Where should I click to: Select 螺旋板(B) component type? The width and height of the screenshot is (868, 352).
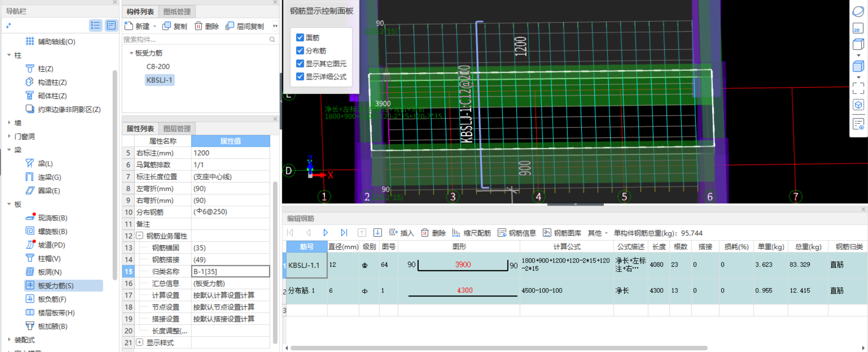(47, 231)
